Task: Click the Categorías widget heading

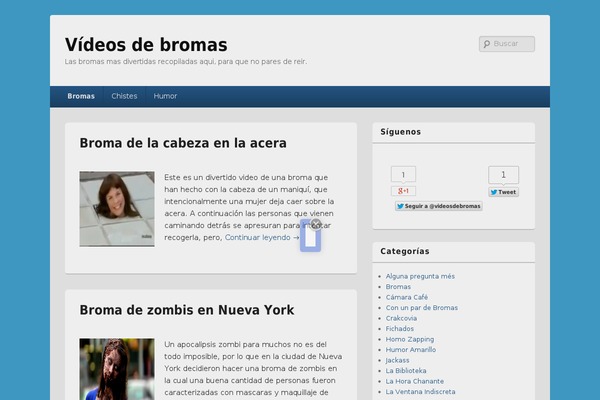Action: [405, 251]
